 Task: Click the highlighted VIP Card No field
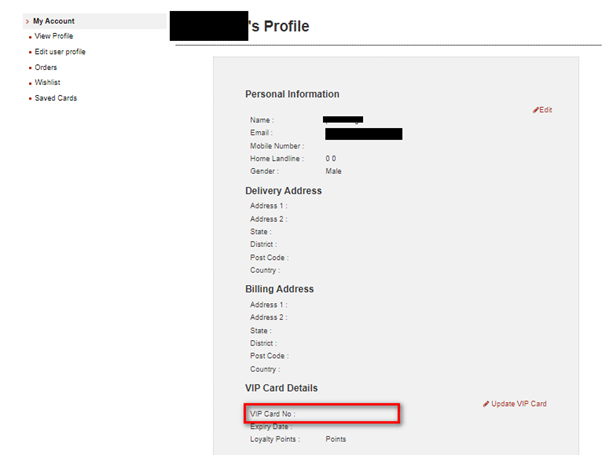322,414
